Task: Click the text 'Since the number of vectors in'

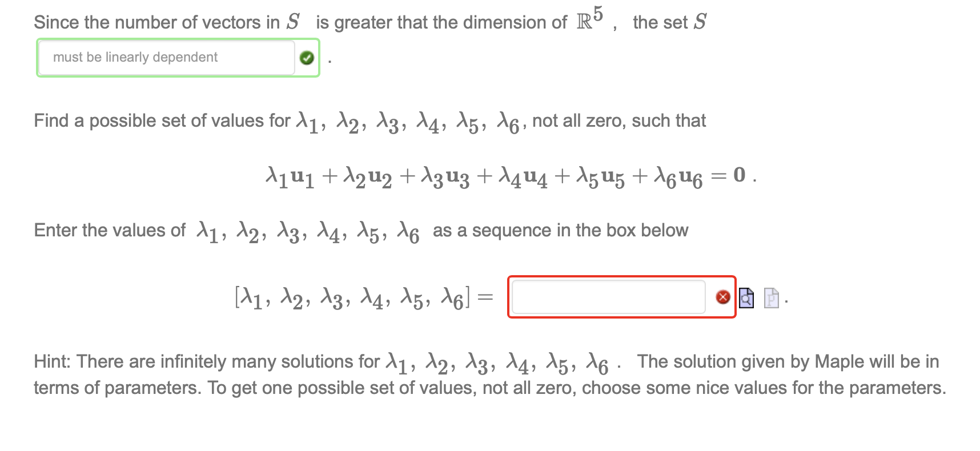Action: [156, 22]
